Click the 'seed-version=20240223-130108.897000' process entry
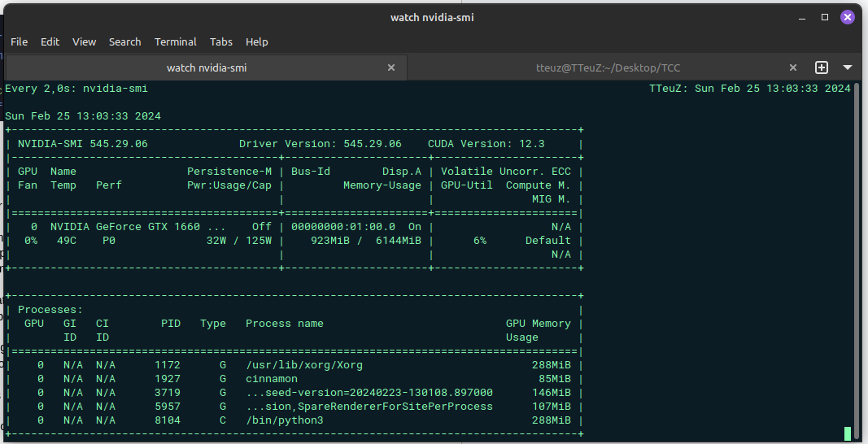868x444 pixels. click(369, 393)
